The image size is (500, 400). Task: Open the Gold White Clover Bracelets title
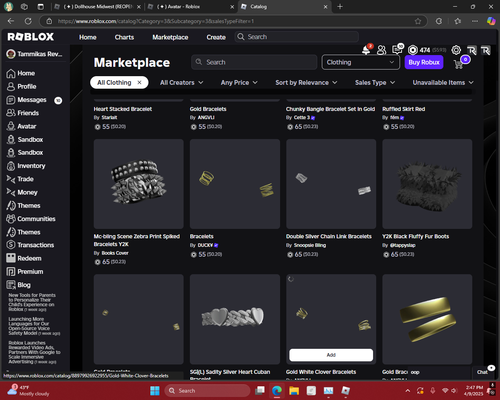(x=321, y=372)
